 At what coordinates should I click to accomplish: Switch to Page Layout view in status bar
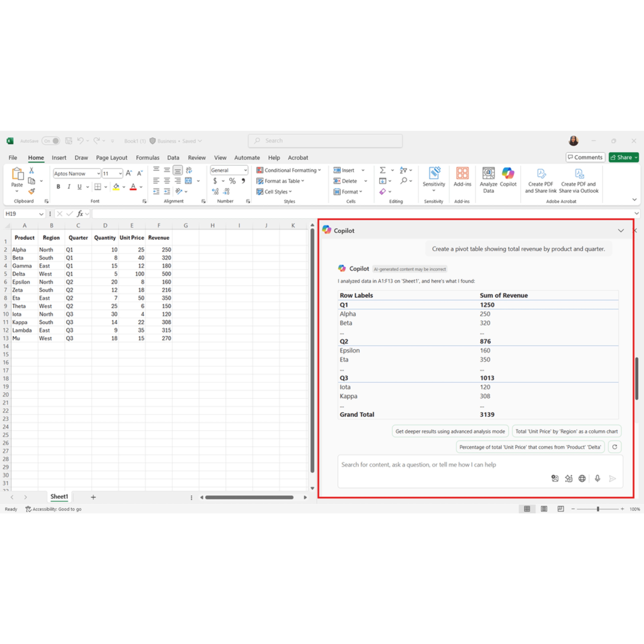544,509
